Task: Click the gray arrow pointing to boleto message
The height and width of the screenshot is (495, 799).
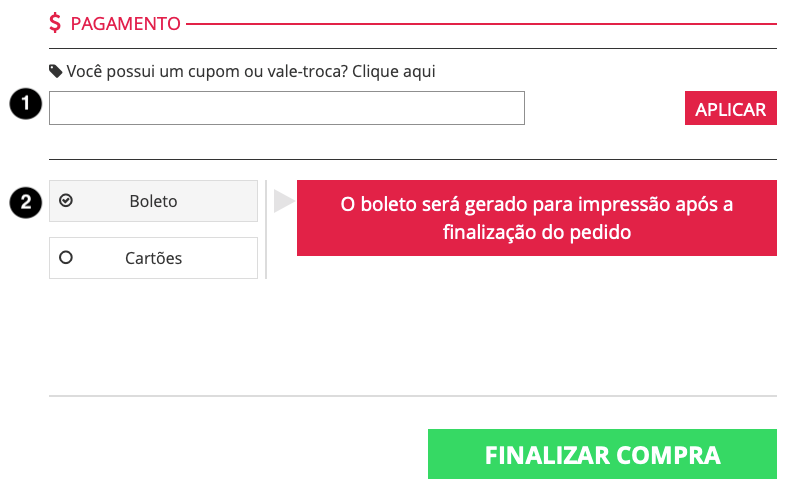Action: 284,201
